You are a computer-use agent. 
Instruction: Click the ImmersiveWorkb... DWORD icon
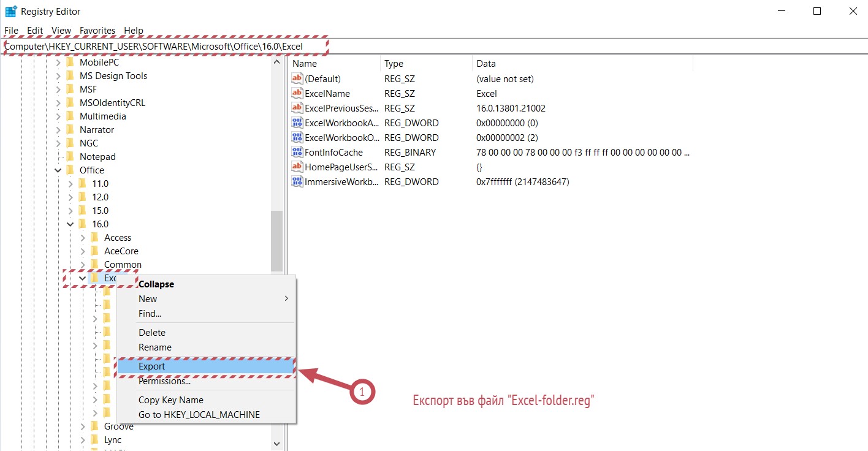[297, 181]
